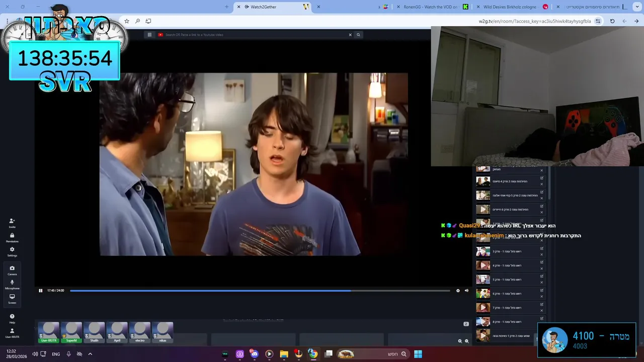644x362 pixels.
Task: Select the April user avatar
Action: pos(117,333)
